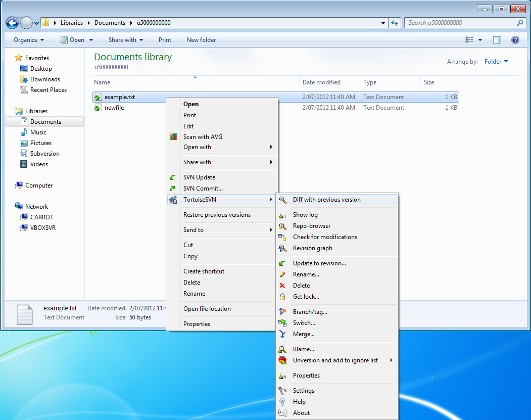Expand the "Send to" submenu
This screenshot has height=420, width=531.
tap(193, 229)
